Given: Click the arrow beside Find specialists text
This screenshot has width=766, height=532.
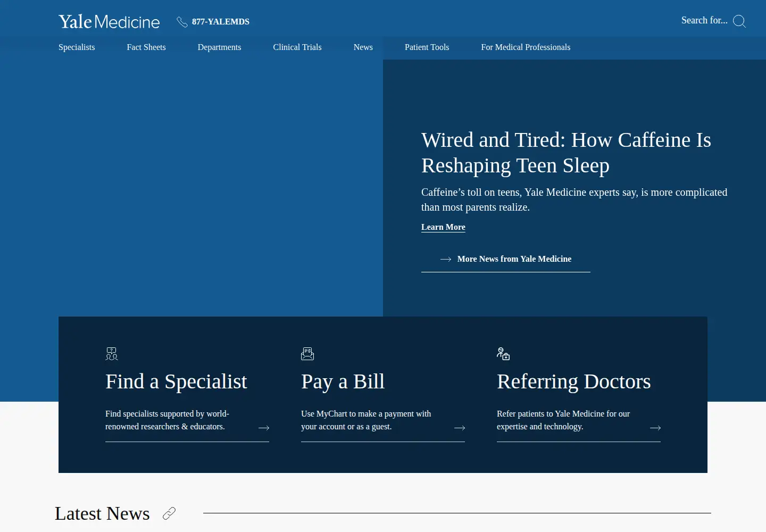Looking at the screenshot, I should tap(264, 428).
